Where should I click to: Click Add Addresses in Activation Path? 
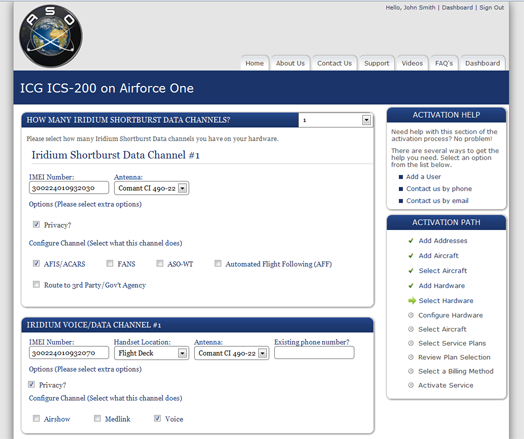point(443,241)
